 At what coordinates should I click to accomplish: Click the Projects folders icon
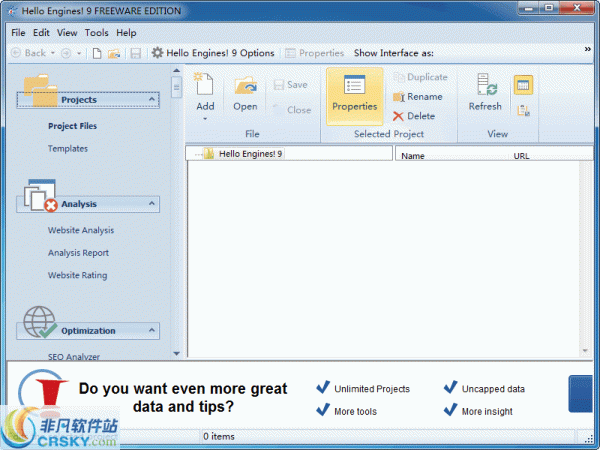coord(40,90)
